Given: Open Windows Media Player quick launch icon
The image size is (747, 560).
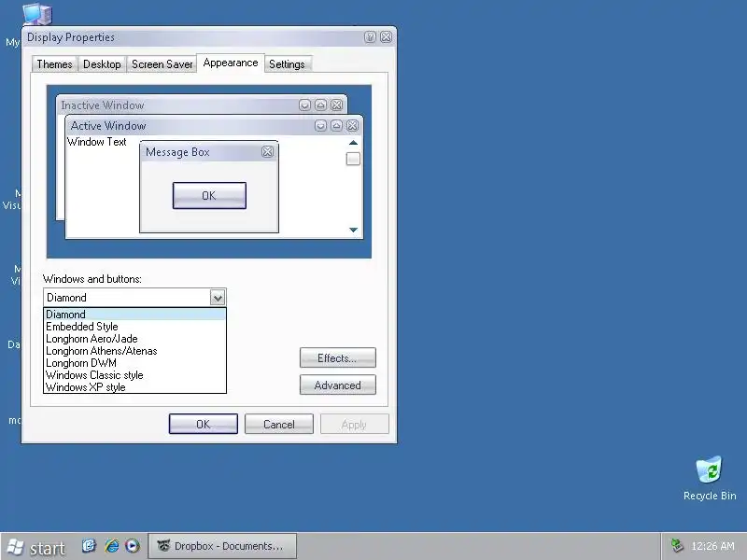Looking at the screenshot, I should click(133, 545).
